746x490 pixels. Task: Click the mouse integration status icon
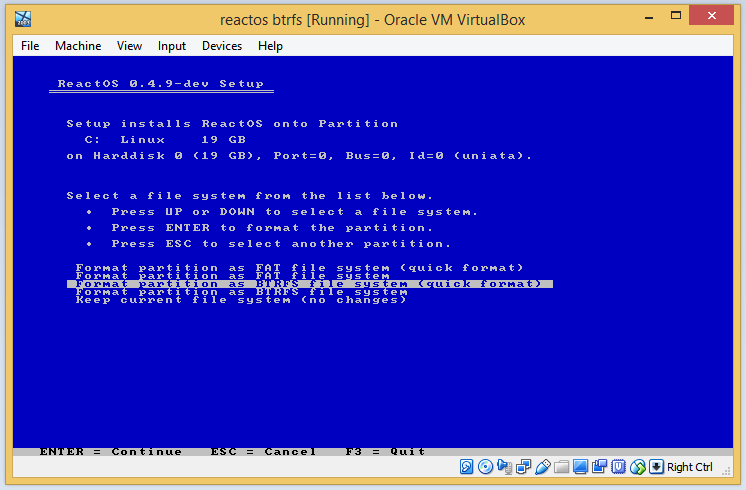pyautogui.click(x=638, y=467)
